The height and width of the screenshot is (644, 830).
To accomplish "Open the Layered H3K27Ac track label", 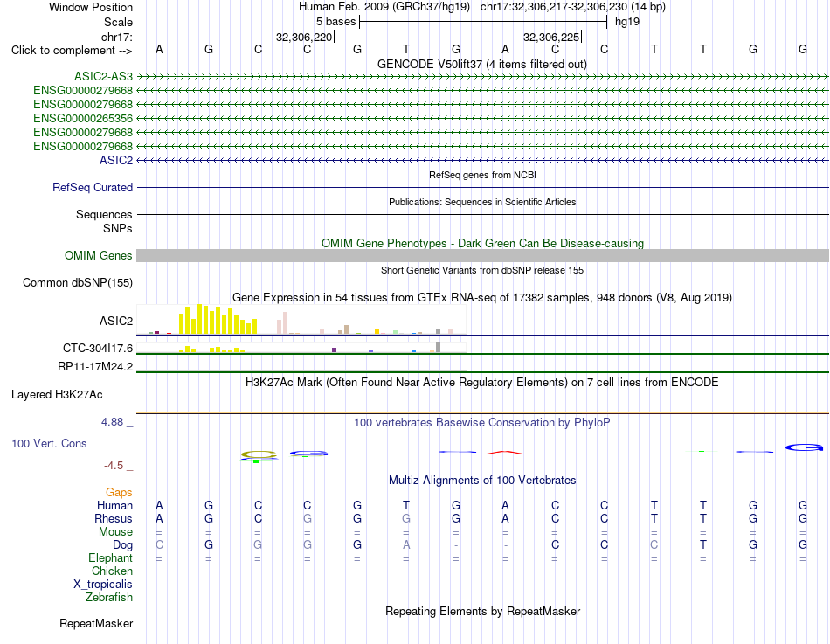I will (x=57, y=395).
